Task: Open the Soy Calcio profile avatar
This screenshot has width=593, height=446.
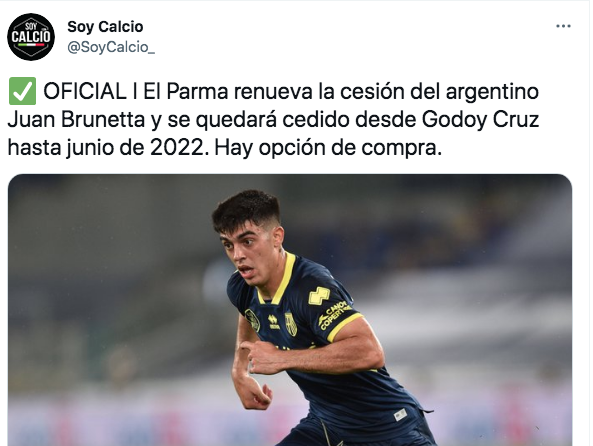Action: pyautogui.click(x=31, y=37)
